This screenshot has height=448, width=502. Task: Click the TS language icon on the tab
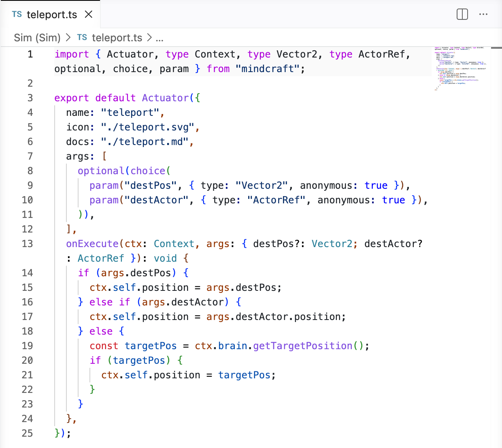(x=17, y=14)
